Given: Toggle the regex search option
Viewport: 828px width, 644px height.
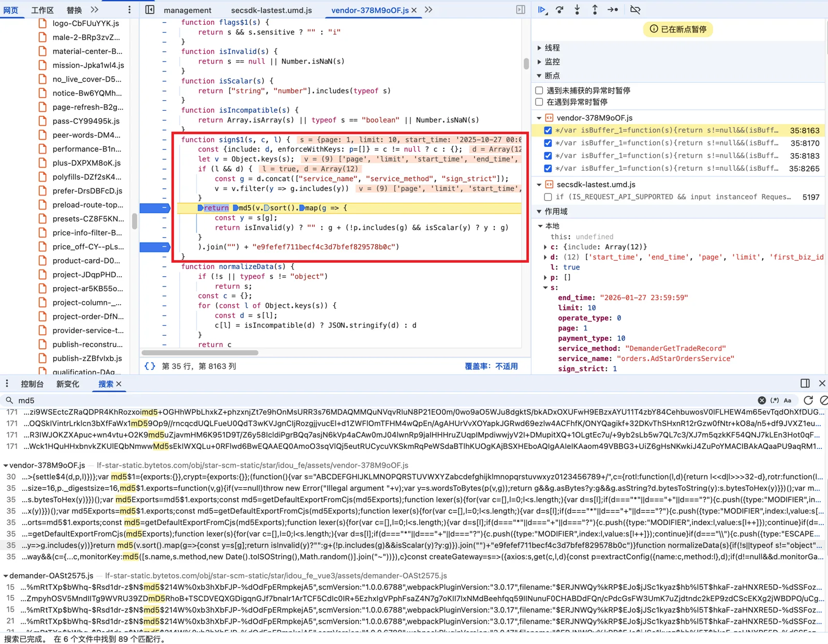Looking at the screenshot, I should pos(774,400).
